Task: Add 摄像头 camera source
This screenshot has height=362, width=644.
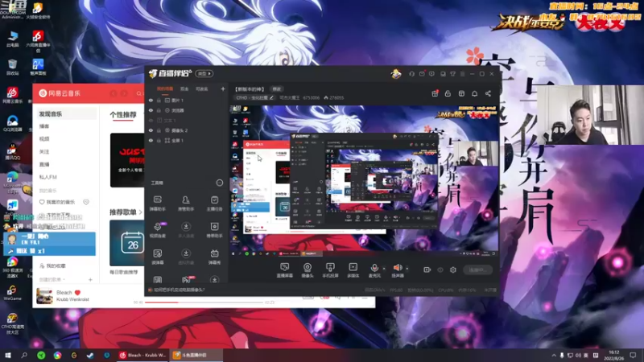Action: tap(308, 270)
